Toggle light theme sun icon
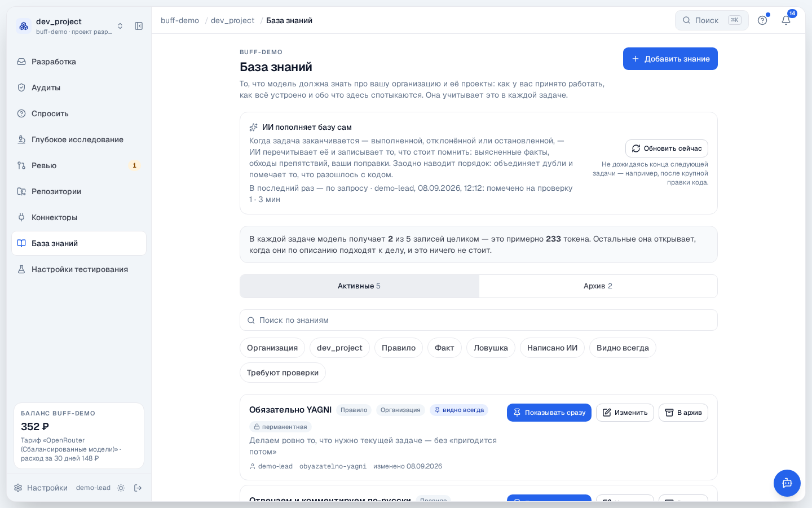 121,488
